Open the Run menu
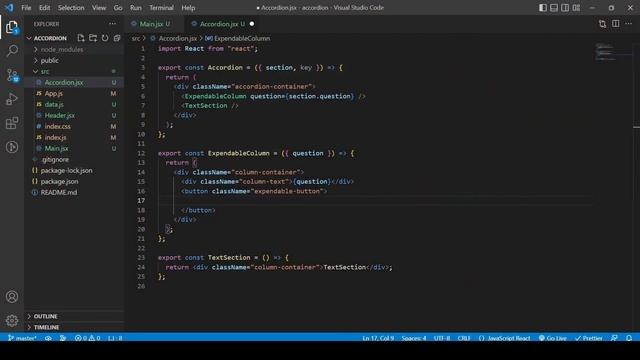Screen dimensions: 640x360 [136, 8]
